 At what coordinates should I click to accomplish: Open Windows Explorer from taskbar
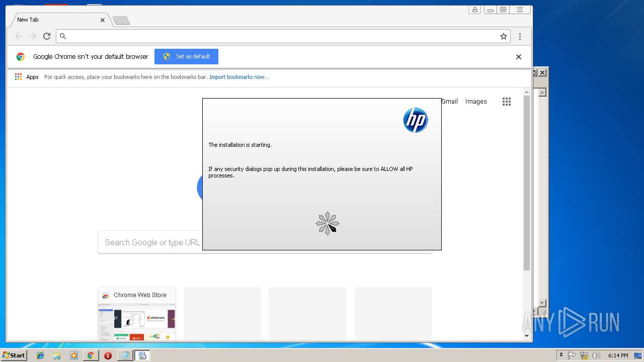(x=57, y=355)
